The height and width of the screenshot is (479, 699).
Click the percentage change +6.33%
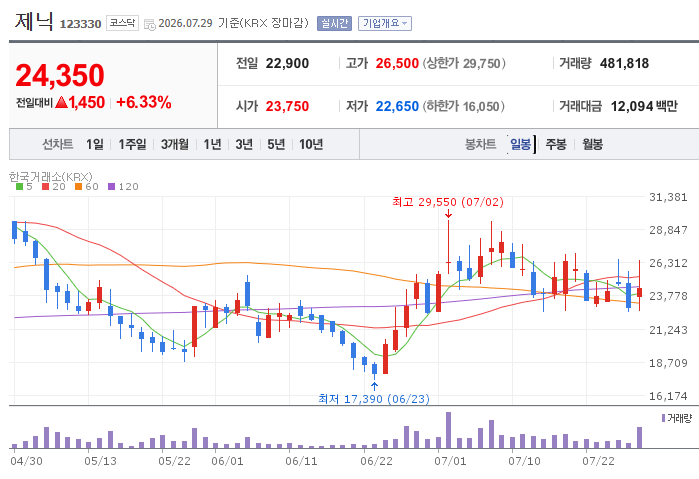(144, 102)
